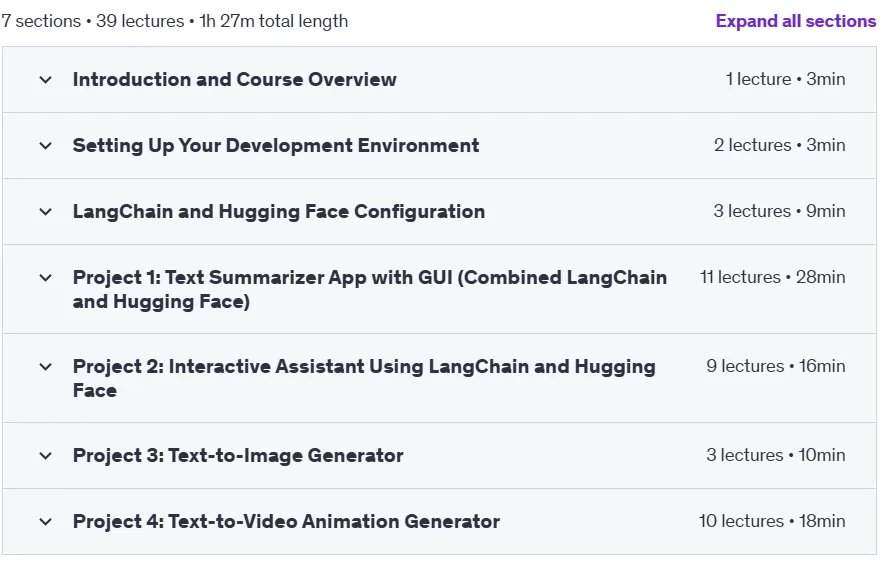Open Introduction and Course Overview section title

pos(235,80)
